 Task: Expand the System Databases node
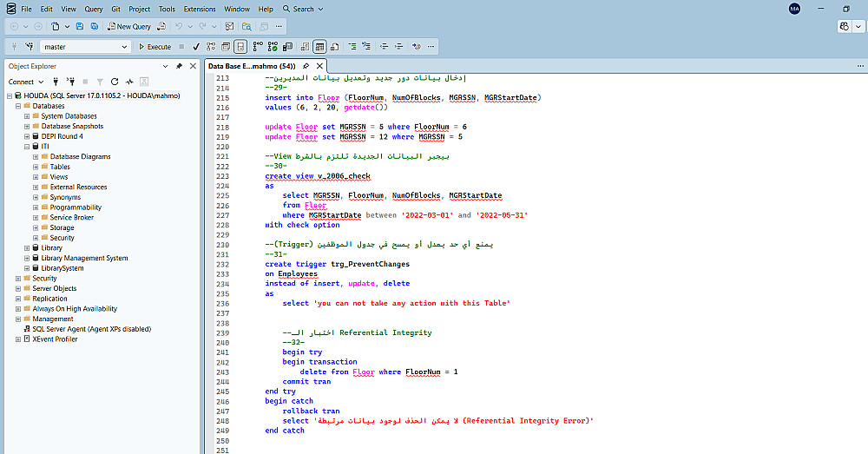(x=27, y=116)
